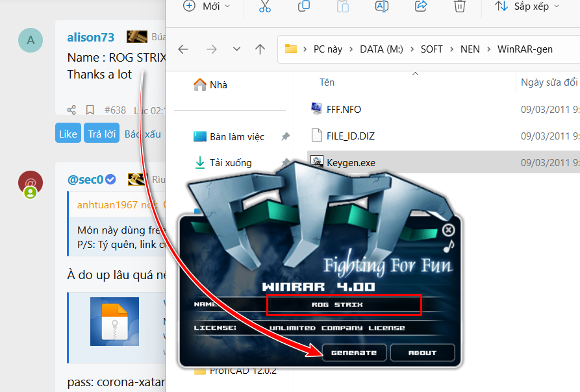Go up one folder level

point(260,49)
